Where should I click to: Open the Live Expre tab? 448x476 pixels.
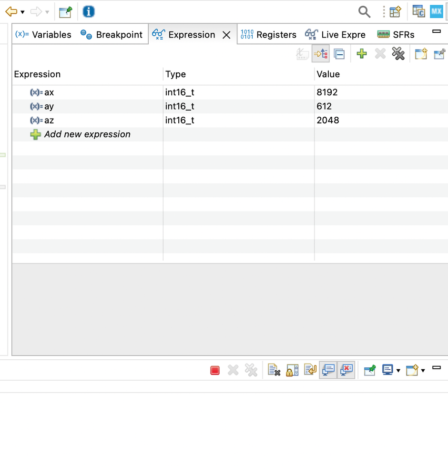tap(335, 35)
